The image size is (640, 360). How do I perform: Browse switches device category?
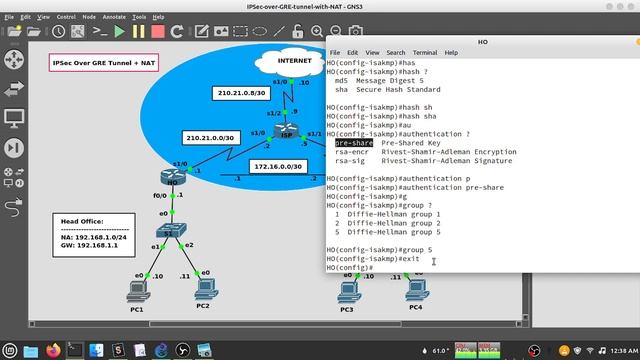pos(14,89)
